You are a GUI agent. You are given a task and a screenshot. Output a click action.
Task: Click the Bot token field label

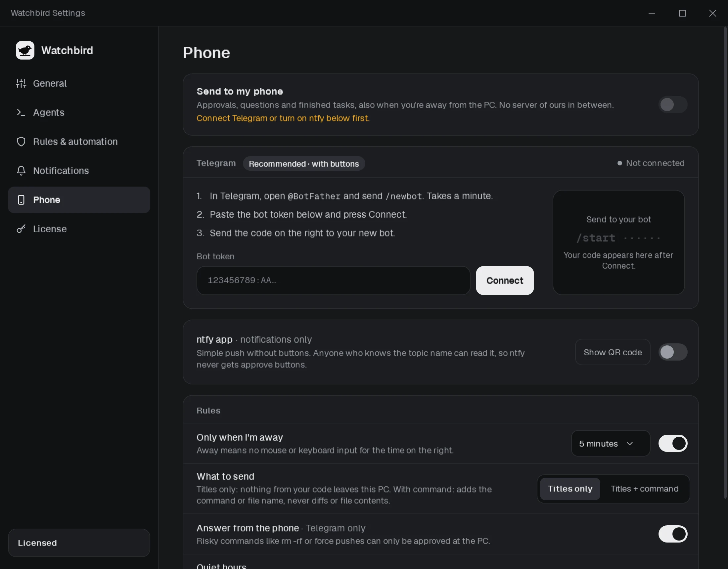click(x=215, y=256)
